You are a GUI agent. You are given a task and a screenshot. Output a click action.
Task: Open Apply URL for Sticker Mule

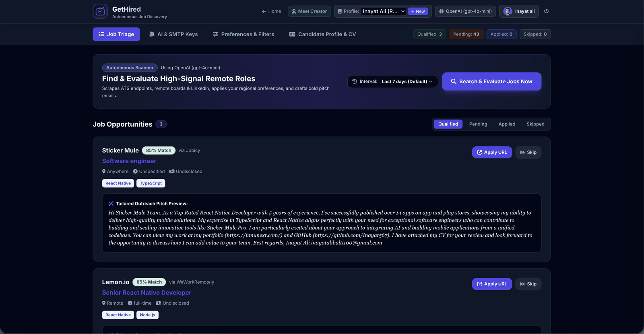tap(492, 152)
